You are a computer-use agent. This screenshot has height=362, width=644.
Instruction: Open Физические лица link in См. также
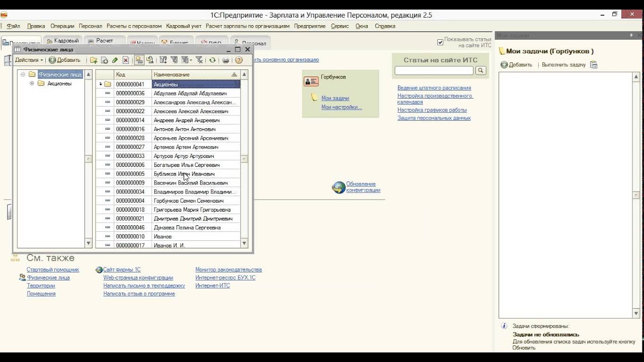point(48,278)
